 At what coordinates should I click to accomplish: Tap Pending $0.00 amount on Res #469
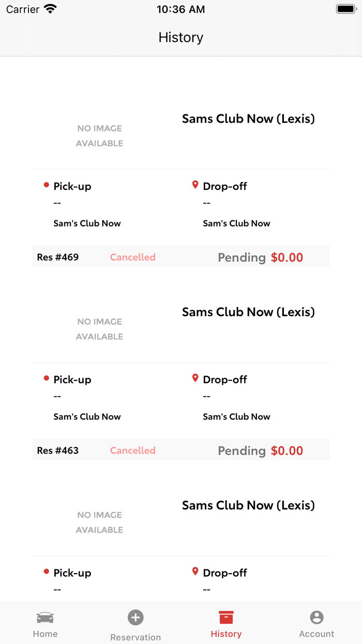(x=260, y=257)
